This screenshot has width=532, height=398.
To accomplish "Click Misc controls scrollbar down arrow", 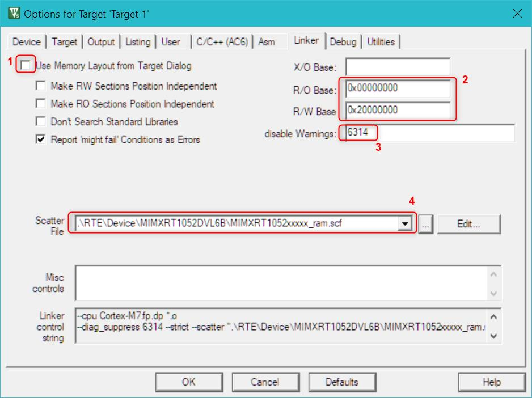I will [x=493, y=293].
